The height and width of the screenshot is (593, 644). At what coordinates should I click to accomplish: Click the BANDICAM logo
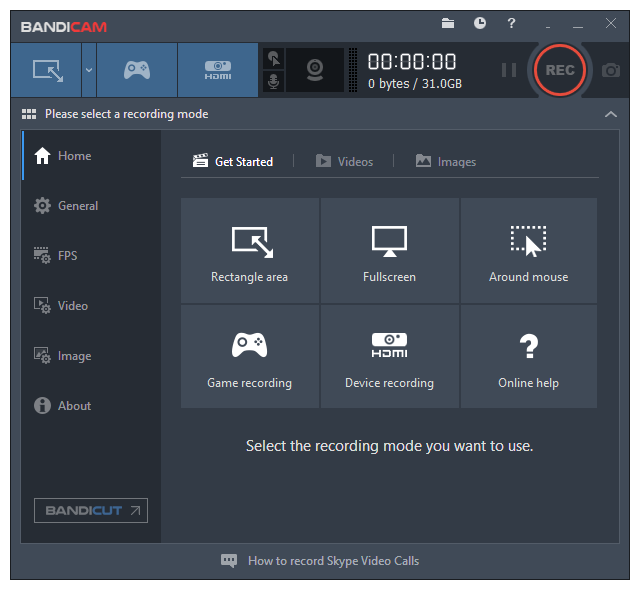[x=64, y=27]
